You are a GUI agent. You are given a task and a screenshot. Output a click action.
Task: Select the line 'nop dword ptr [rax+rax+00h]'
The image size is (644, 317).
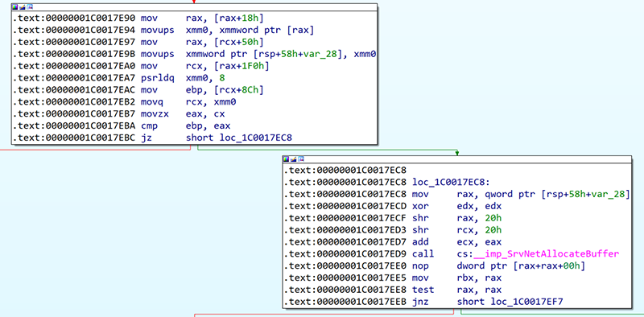pyautogui.click(x=435, y=266)
